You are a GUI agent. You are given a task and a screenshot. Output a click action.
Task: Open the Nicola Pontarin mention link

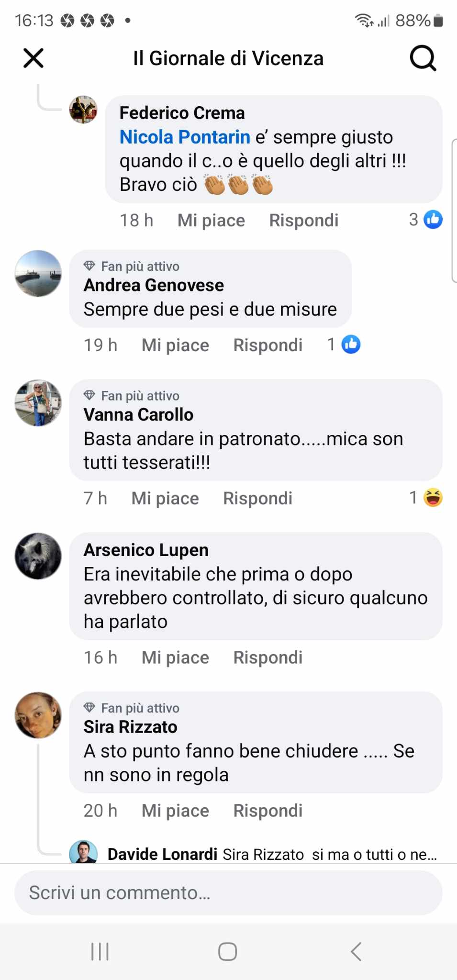[185, 137]
